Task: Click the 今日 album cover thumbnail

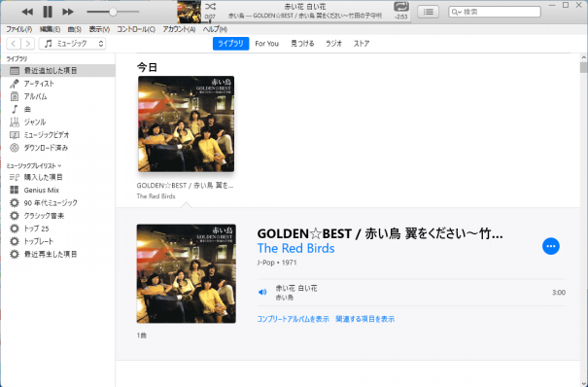Action: click(x=186, y=123)
